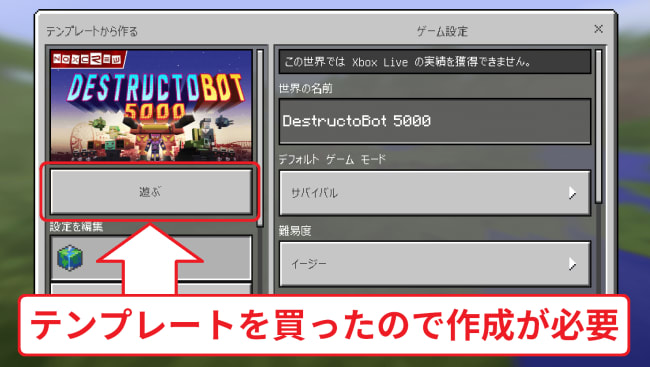Click the 世界の名前 label
650x367 pixels.
click(306, 88)
